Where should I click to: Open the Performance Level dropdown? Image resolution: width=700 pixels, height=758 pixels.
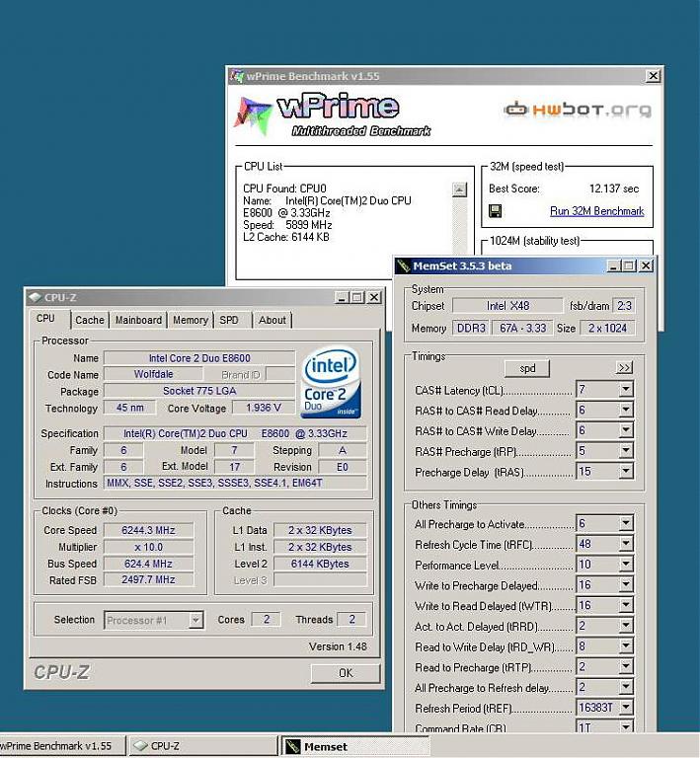coord(626,565)
